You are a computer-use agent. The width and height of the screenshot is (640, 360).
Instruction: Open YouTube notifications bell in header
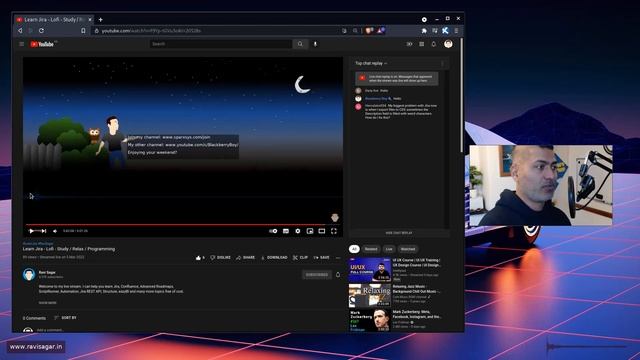434,44
